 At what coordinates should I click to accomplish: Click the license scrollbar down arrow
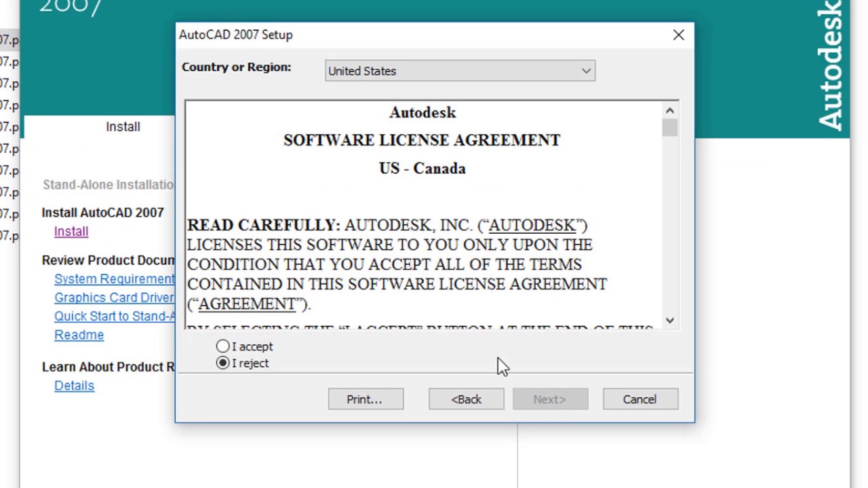[x=670, y=321]
